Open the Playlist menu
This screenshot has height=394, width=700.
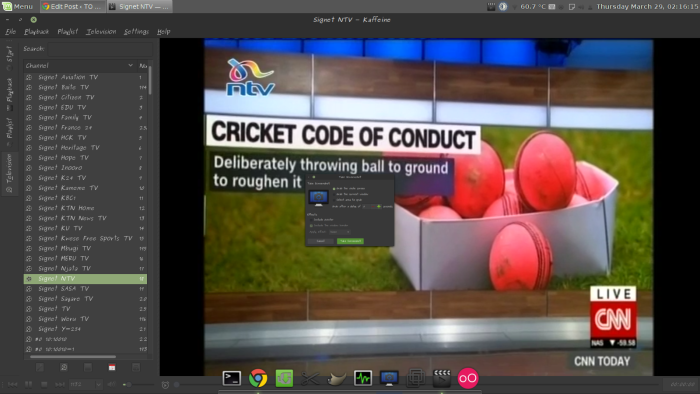click(67, 32)
